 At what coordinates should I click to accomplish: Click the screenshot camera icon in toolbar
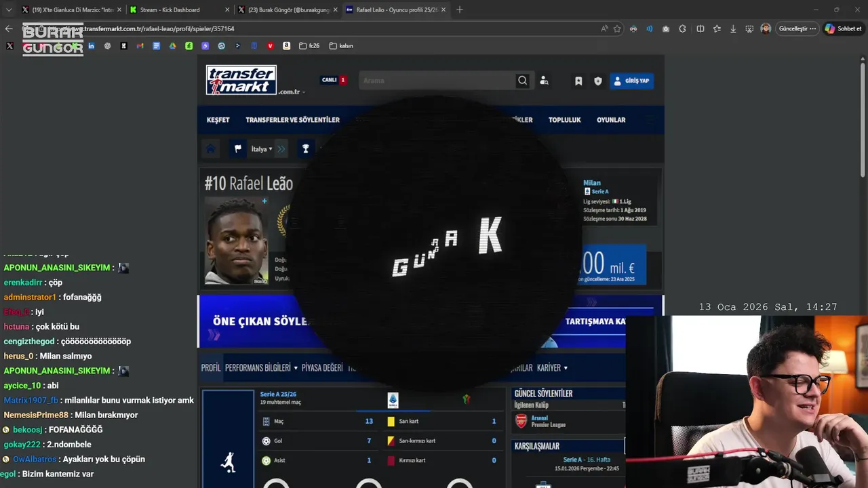[666, 28]
